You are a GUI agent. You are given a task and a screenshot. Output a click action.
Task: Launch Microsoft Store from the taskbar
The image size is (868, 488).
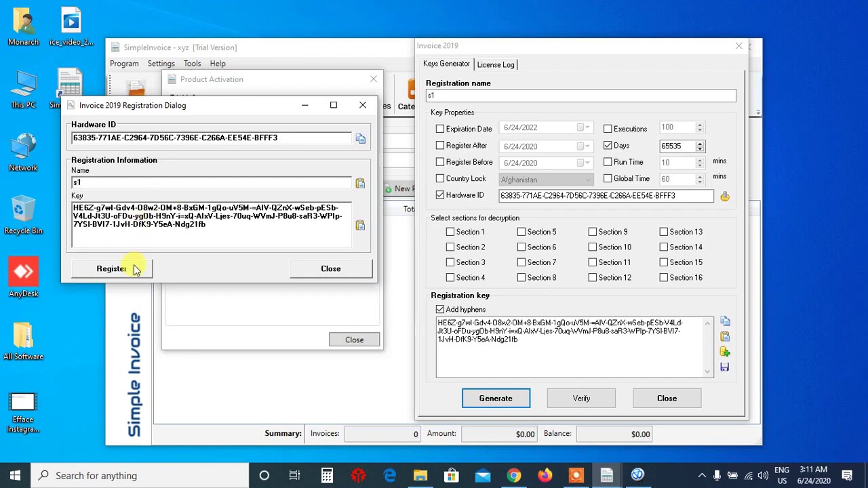pos(451,475)
